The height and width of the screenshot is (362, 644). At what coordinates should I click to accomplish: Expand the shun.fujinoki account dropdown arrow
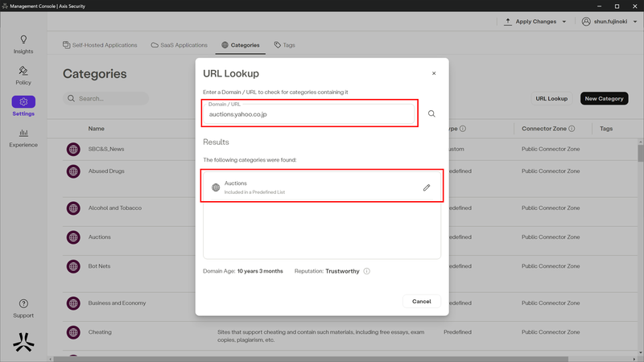635,22
